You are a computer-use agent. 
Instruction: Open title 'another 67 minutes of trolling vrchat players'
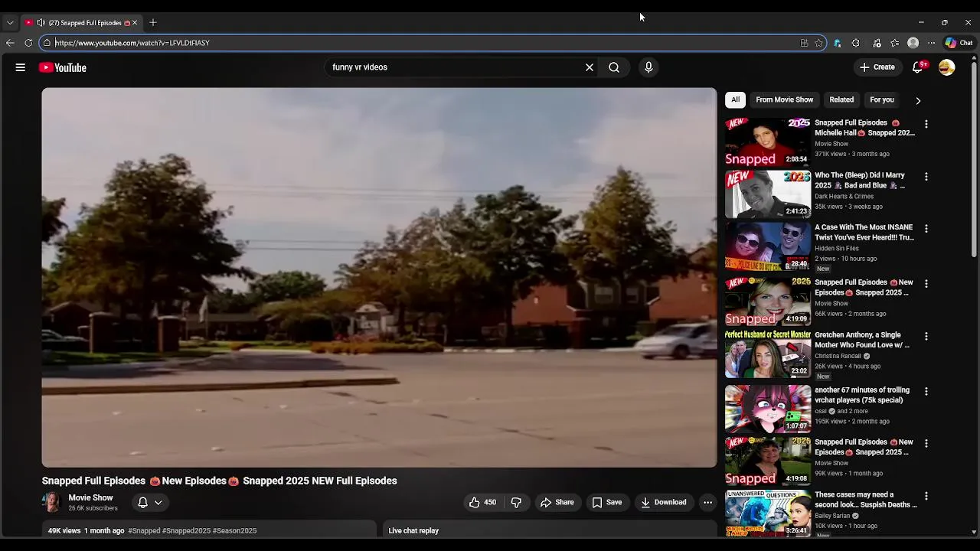coord(861,395)
